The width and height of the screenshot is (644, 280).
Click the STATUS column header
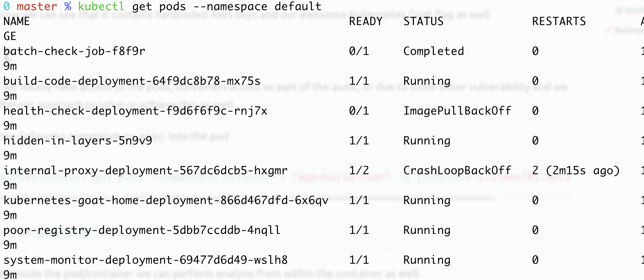[x=423, y=21]
